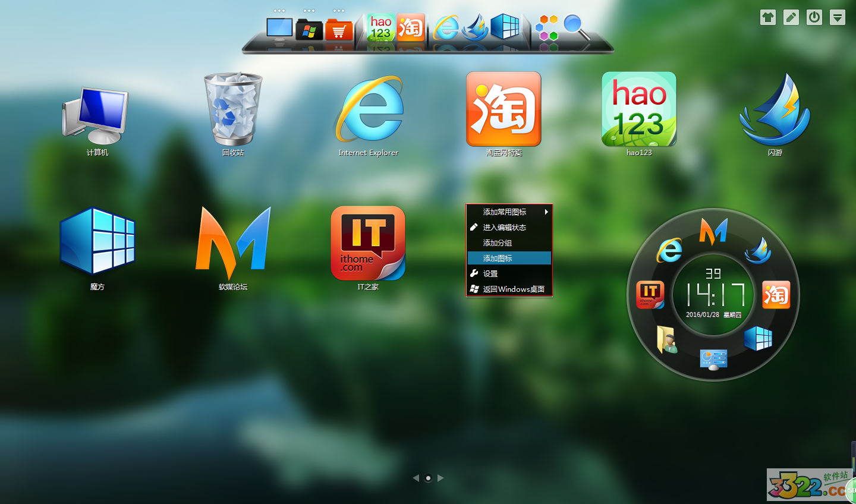Click the power button at top right
Screen dimensions: 856x504
[x=814, y=17]
